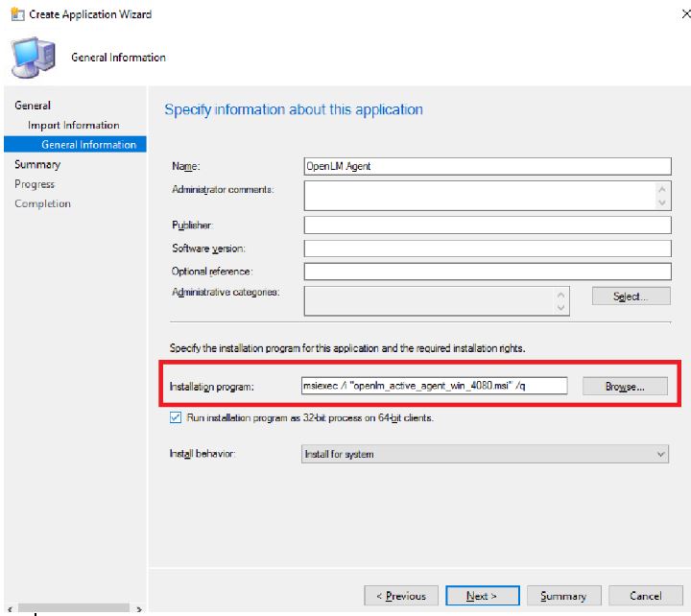
Task: Close the Create Application Wizard window
Action: click(x=679, y=14)
